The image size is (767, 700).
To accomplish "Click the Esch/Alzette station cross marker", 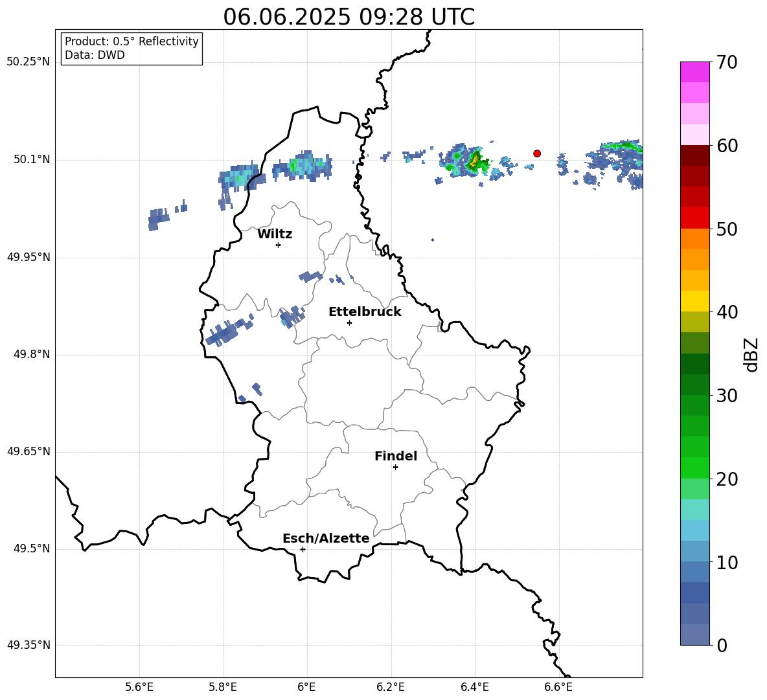I will tap(303, 549).
